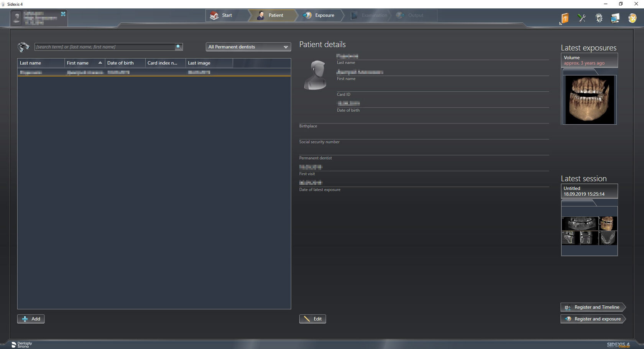Viewport: 644px width, 349px height.
Task: Open the Untitled latest session header
Action: (x=589, y=191)
